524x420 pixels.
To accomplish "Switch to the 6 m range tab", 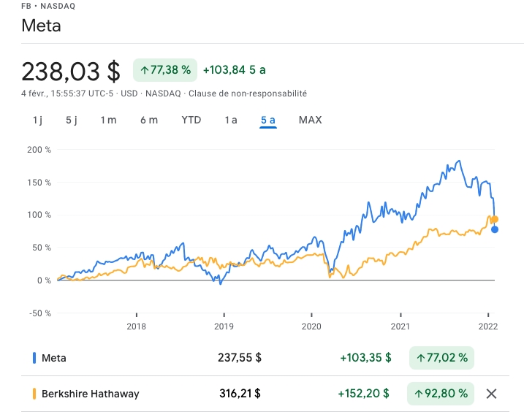I will [x=149, y=120].
